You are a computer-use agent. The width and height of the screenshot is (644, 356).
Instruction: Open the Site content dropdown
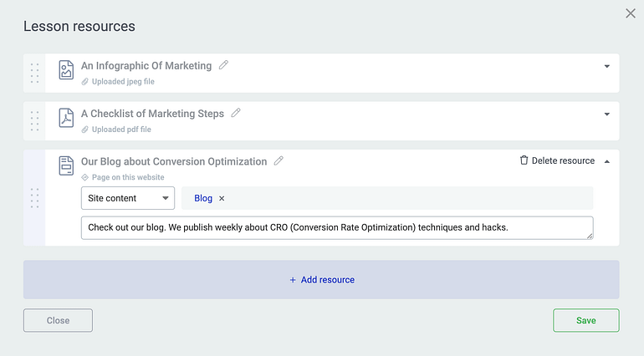point(127,198)
